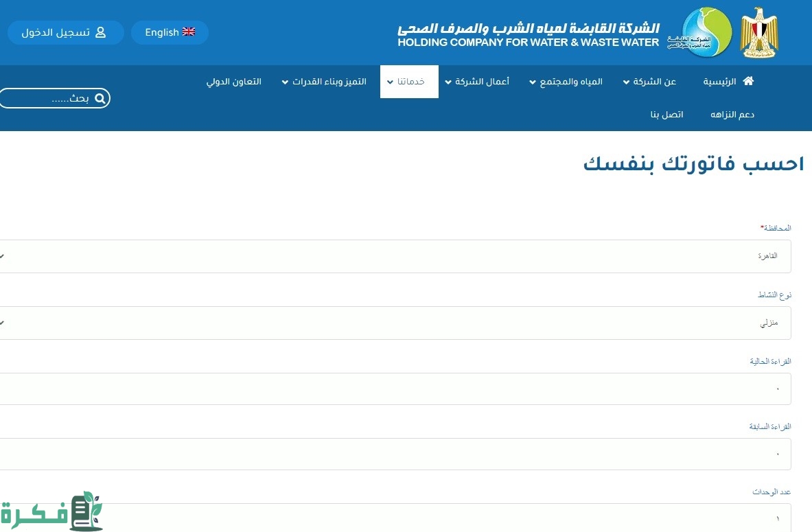The height and width of the screenshot is (532, 812).
Task: Expand the خدماتنا menu
Action: pos(409,82)
